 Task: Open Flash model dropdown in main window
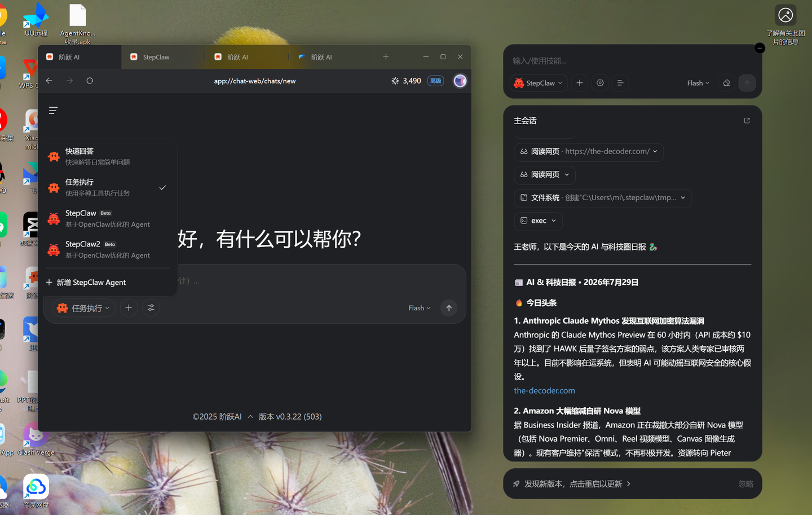click(x=420, y=308)
